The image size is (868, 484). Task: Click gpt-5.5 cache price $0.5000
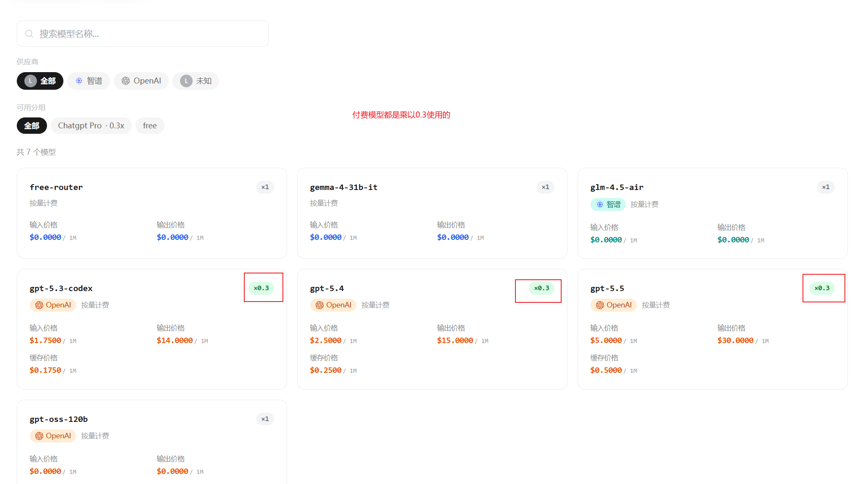point(606,370)
